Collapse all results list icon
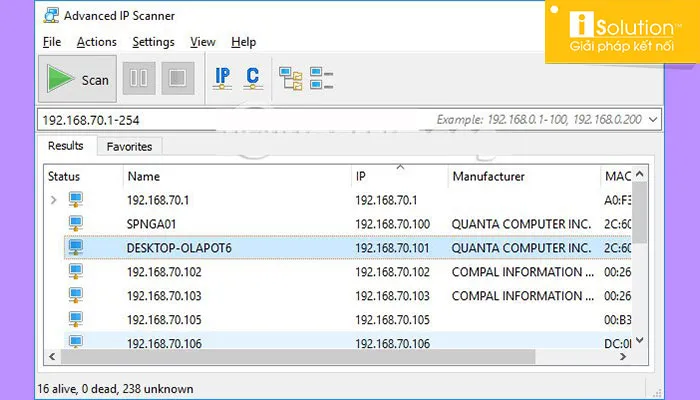The width and height of the screenshot is (700, 400). pos(321,78)
